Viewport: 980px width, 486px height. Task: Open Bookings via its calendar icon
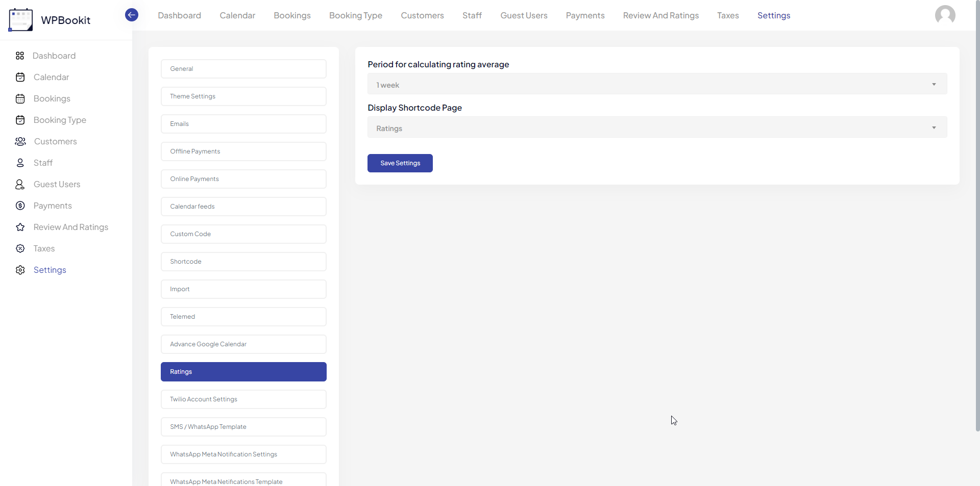20,98
